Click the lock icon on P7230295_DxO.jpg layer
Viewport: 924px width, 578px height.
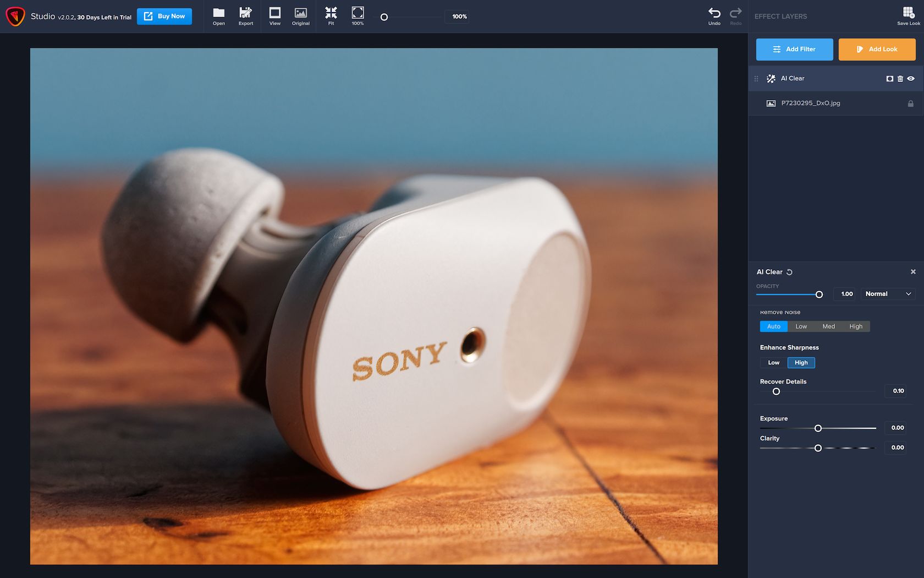[x=910, y=103]
